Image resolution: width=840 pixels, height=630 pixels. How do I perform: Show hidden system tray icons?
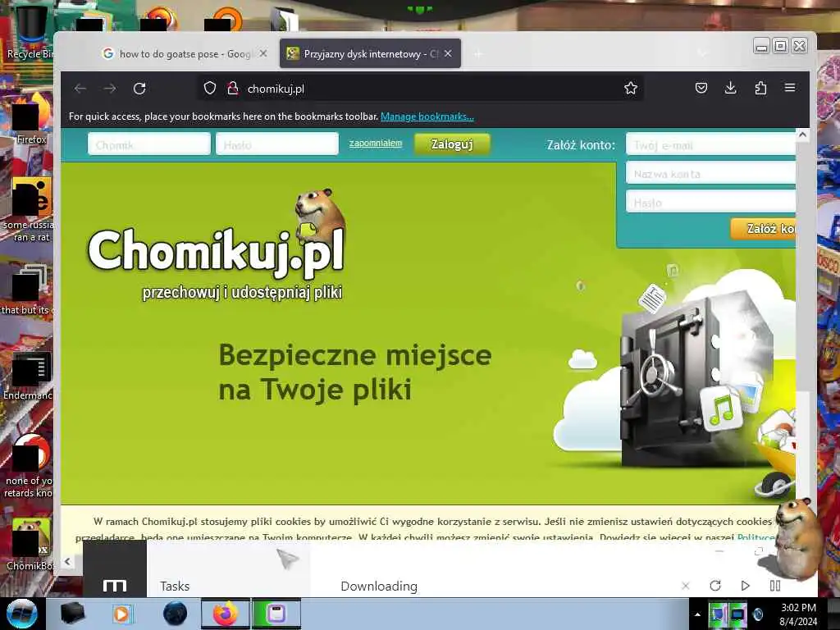point(697,614)
